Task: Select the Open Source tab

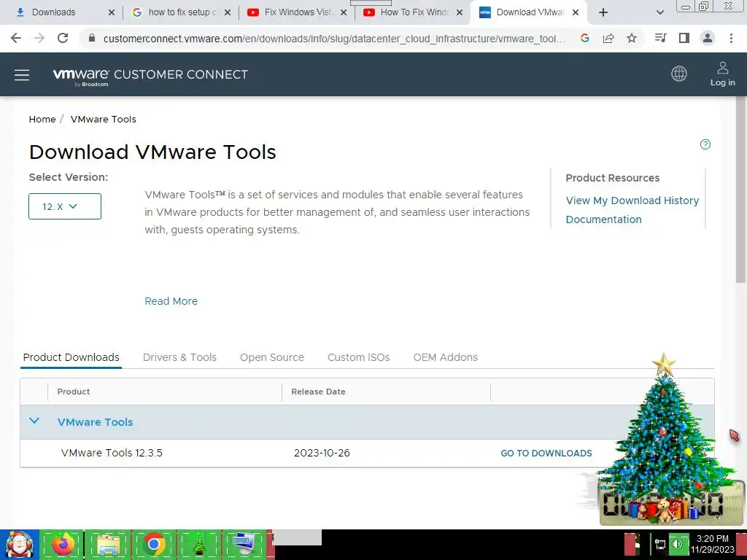Action: coord(272,357)
